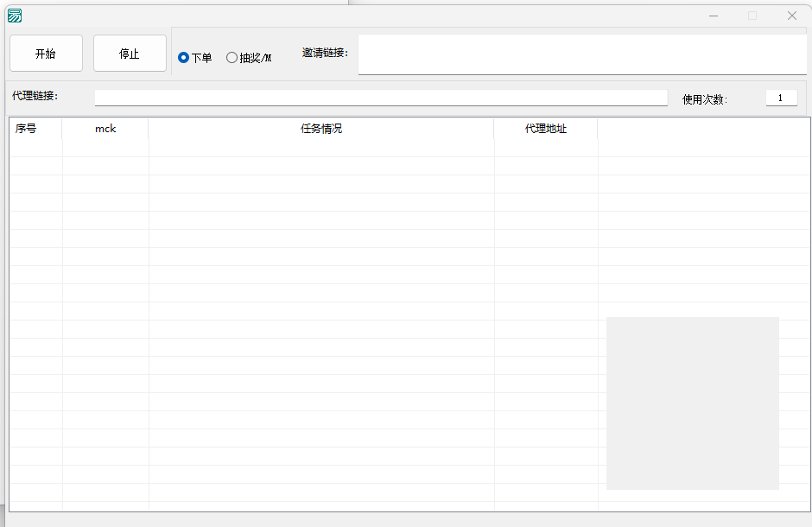Click the 使用次数 label text

pos(705,99)
